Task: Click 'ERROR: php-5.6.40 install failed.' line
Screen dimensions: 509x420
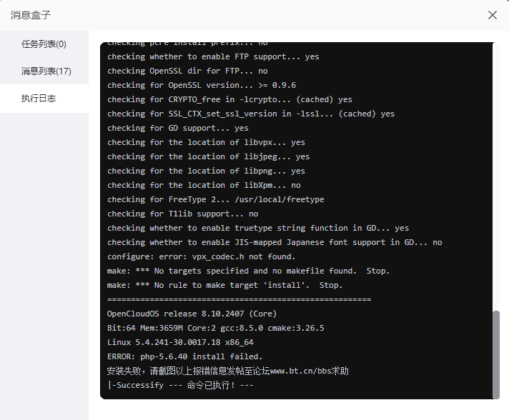Action: click(184, 356)
